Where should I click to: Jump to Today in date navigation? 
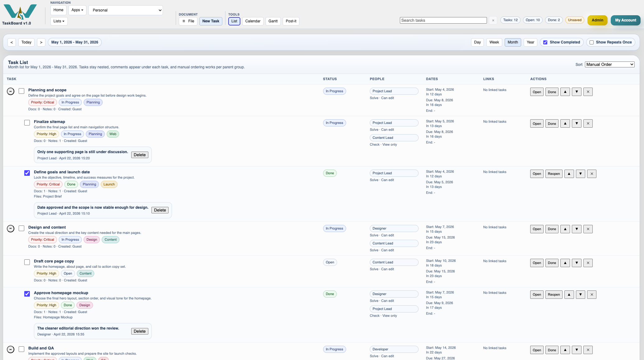(x=26, y=42)
